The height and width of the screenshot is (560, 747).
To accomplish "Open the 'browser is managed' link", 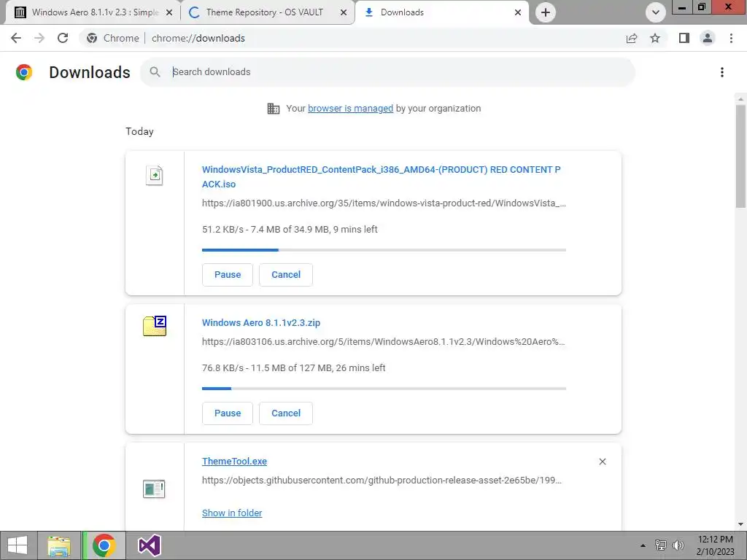I will pyautogui.click(x=350, y=109).
